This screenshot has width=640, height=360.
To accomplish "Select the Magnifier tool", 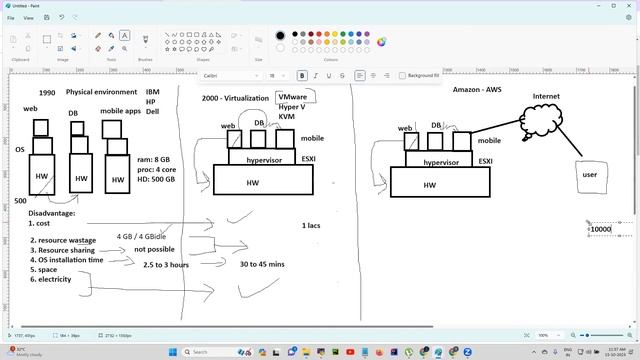I will point(124,49).
